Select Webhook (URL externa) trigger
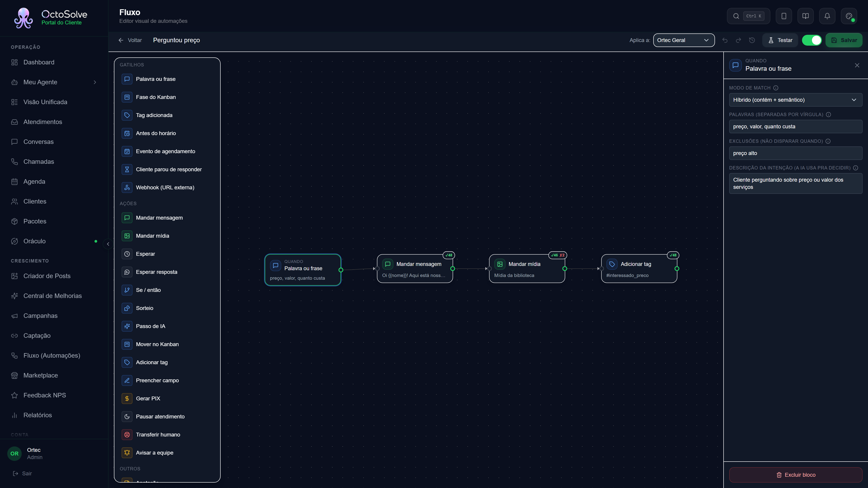The height and width of the screenshot is (488, 868). [x=167, y=188]
